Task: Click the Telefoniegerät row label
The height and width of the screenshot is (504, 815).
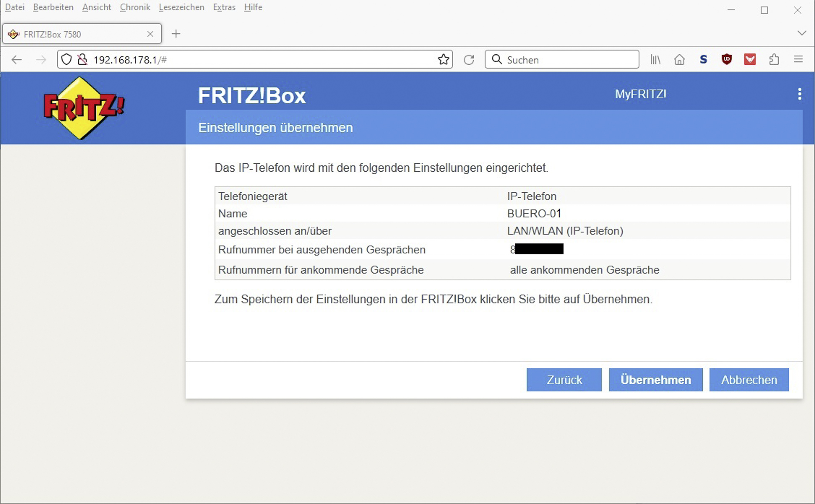Action: (x=253, y=196)
